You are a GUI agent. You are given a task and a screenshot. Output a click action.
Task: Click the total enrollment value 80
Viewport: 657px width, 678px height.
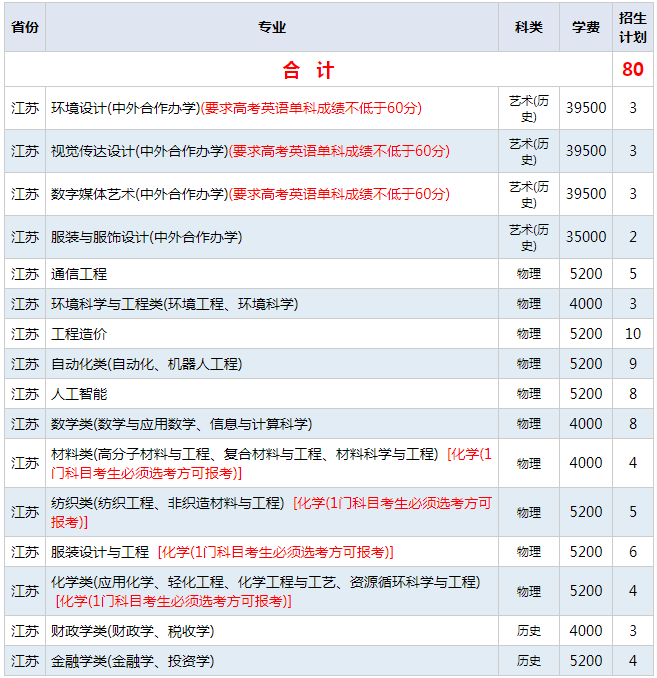point(633,70)
